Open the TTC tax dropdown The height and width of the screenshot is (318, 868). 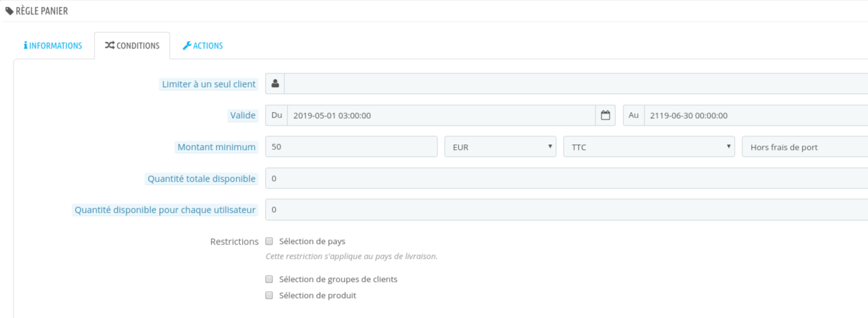649,147
